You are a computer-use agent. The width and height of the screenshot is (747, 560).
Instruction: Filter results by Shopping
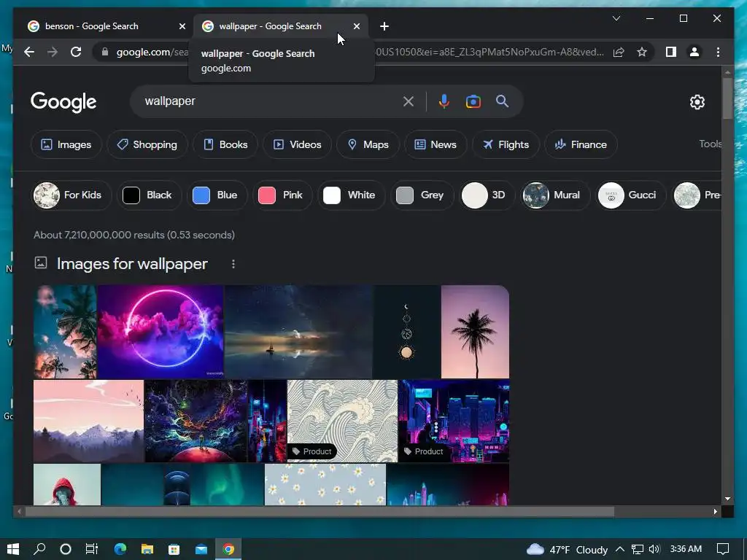[147, 145]
